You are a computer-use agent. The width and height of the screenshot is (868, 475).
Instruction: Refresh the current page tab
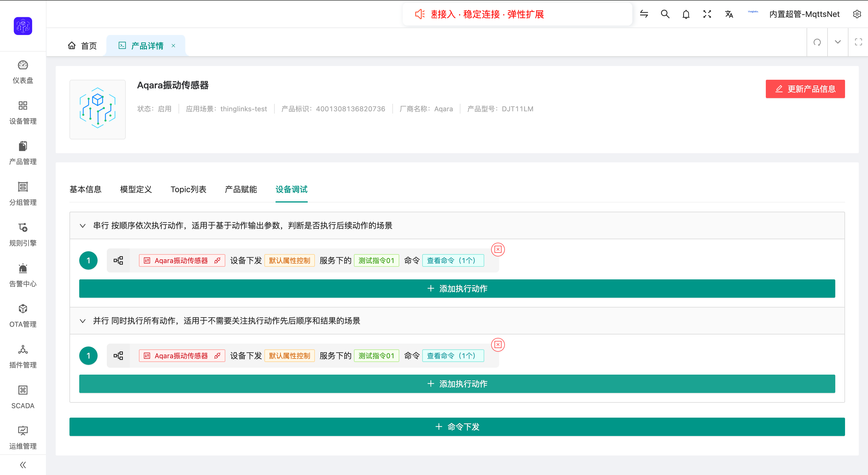pos(817,42)
